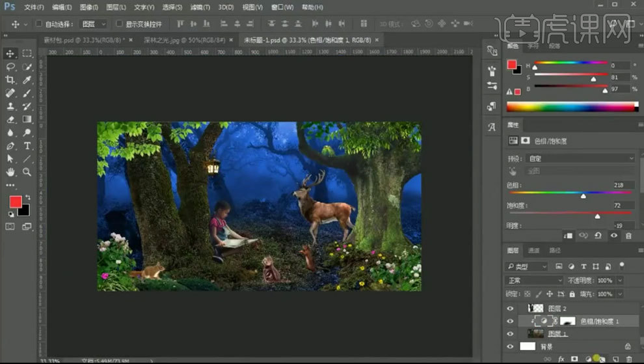Select the Clone Stamp tool
The width and height of the screenshot is (644, 364).
[10, 106]
